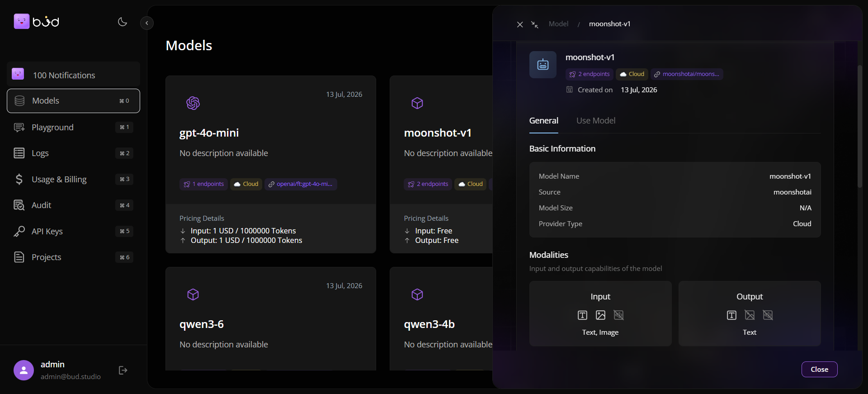868x394 pixels.
Task: Click the Output: Free pricing text
Action: (x=437, y=241)
